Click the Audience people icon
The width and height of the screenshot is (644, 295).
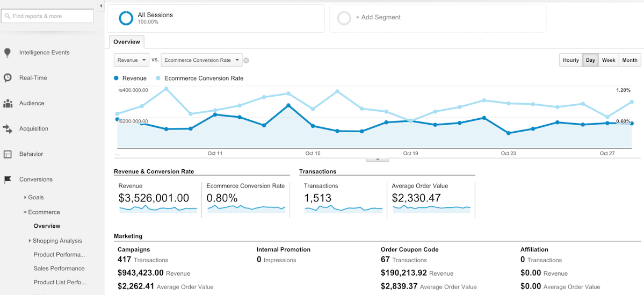point(8,104)
